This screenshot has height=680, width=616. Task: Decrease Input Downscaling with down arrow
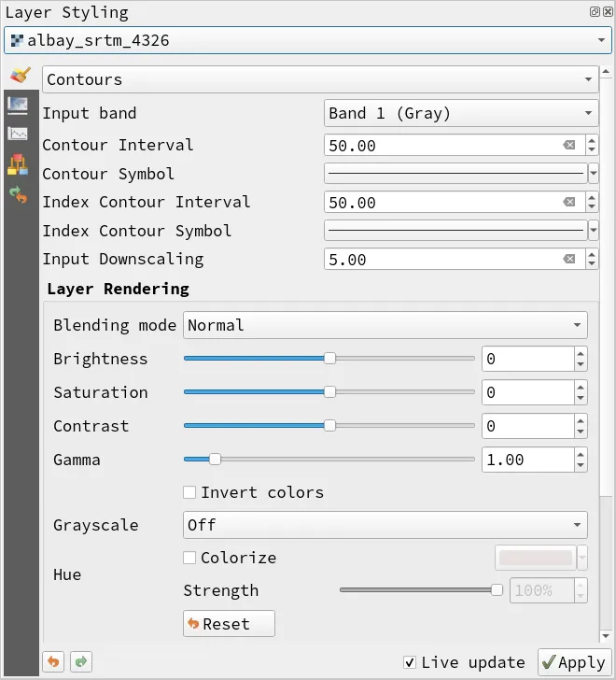pos(592,264)
